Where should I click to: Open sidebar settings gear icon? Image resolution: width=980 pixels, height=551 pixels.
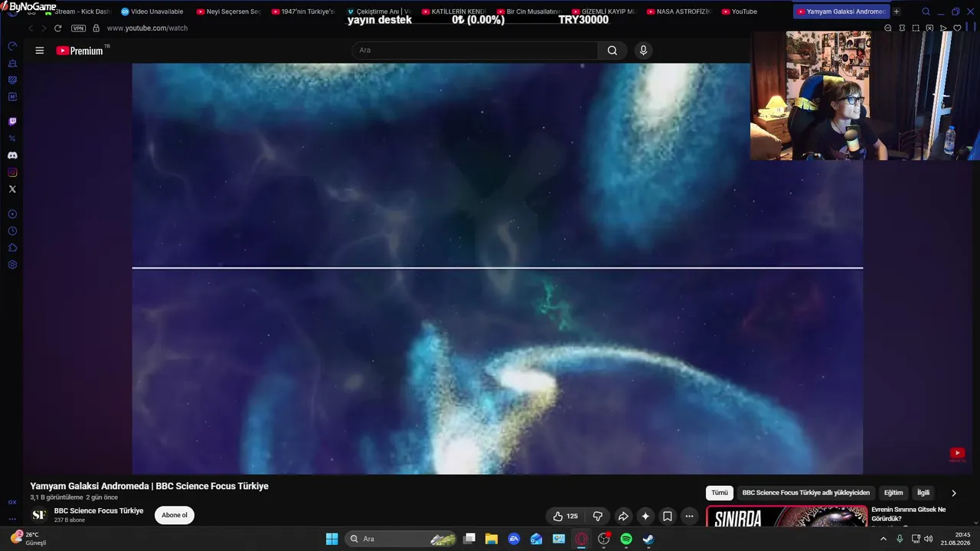[12, 265]
